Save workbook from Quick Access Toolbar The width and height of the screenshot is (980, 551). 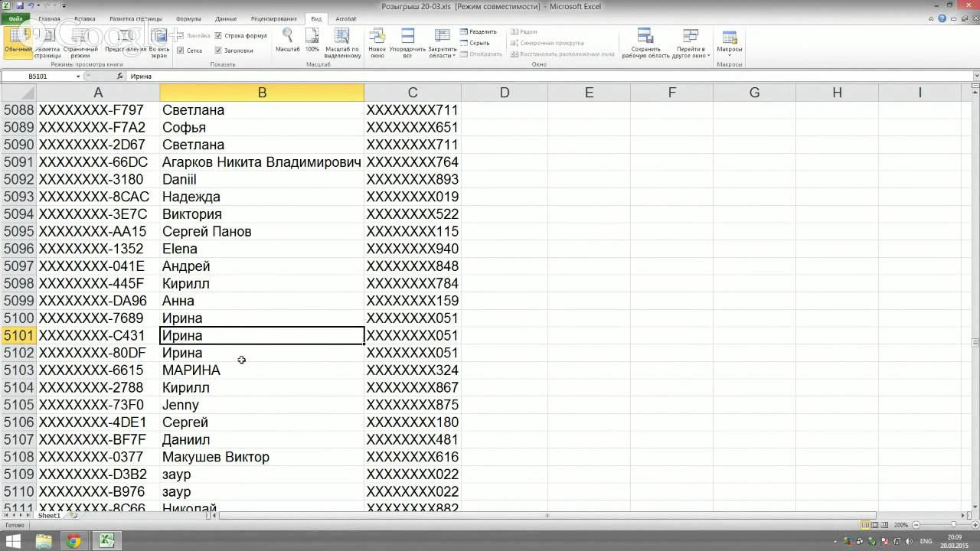pyautogui.click(x=19, y=5)
